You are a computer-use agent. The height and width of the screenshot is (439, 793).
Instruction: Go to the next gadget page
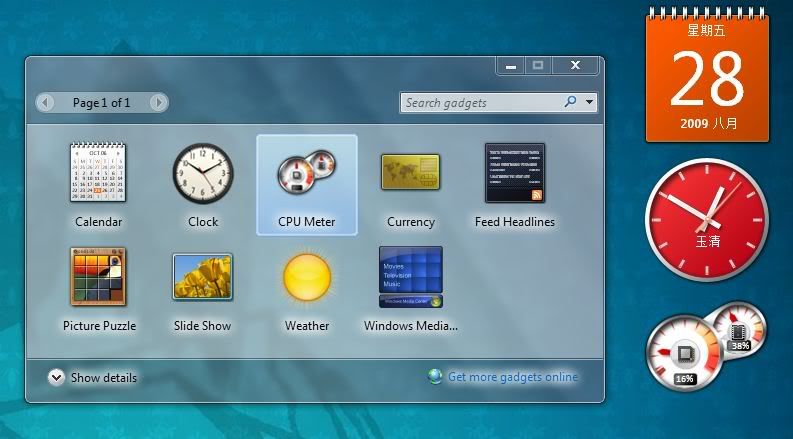point(158,102)
